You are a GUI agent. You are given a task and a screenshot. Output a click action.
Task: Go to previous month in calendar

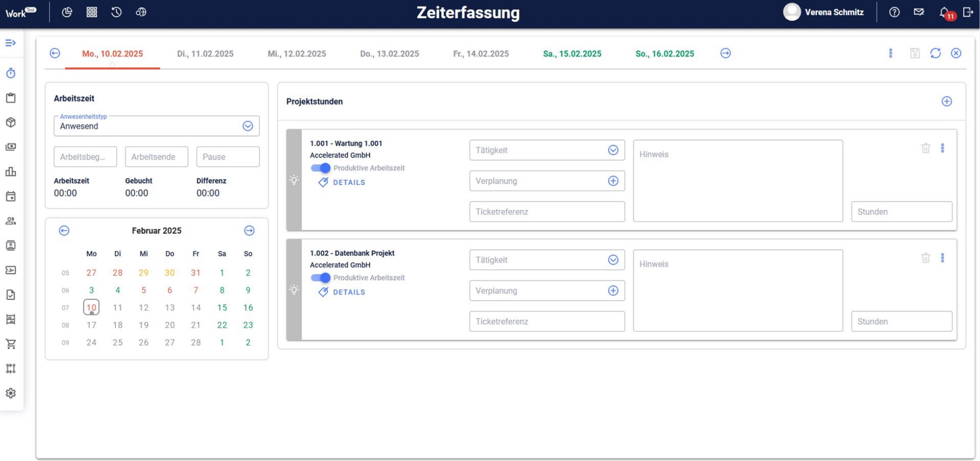point(64,230)
